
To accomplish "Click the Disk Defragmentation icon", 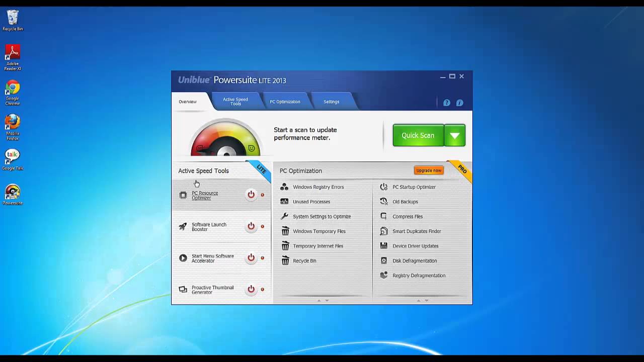I will click(384, 260).
